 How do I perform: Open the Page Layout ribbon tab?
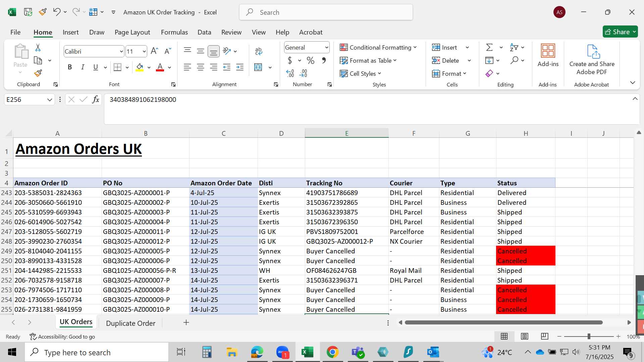(x=132, y=32)
